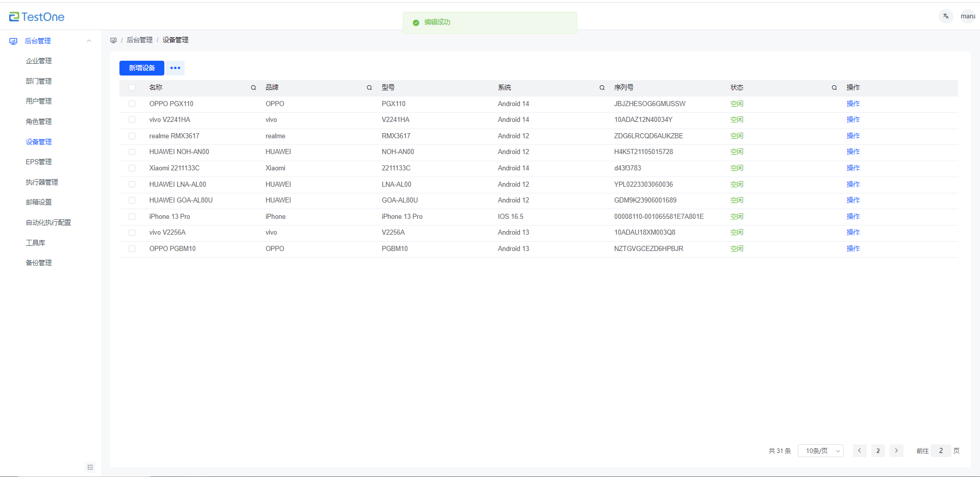
Task: Open 操作 menu for Xiaomi 2211133C
Action: [x=853, y=168]
